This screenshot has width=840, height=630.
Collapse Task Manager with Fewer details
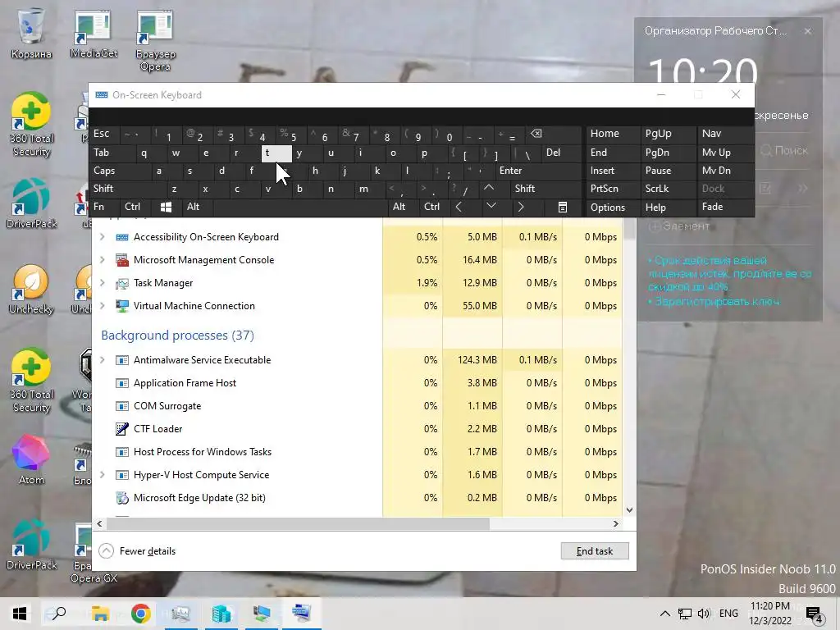click(137, 550)
